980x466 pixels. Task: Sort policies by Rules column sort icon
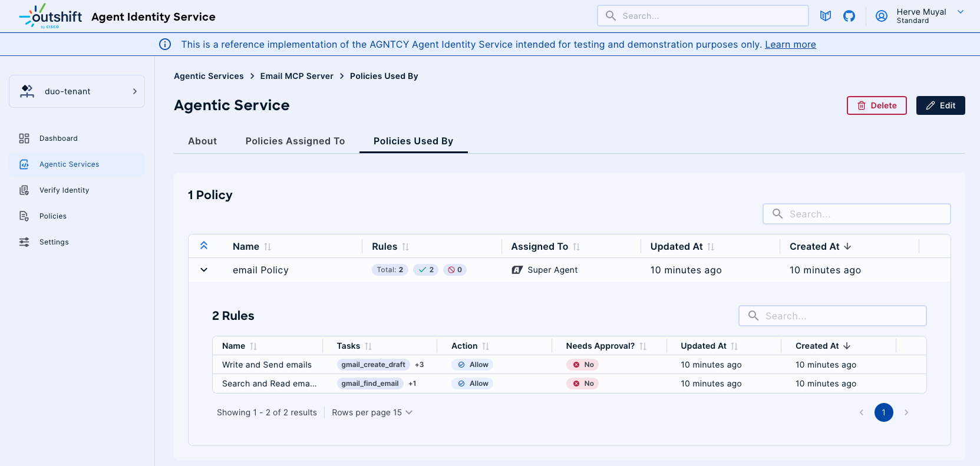(x=405, y=247)
